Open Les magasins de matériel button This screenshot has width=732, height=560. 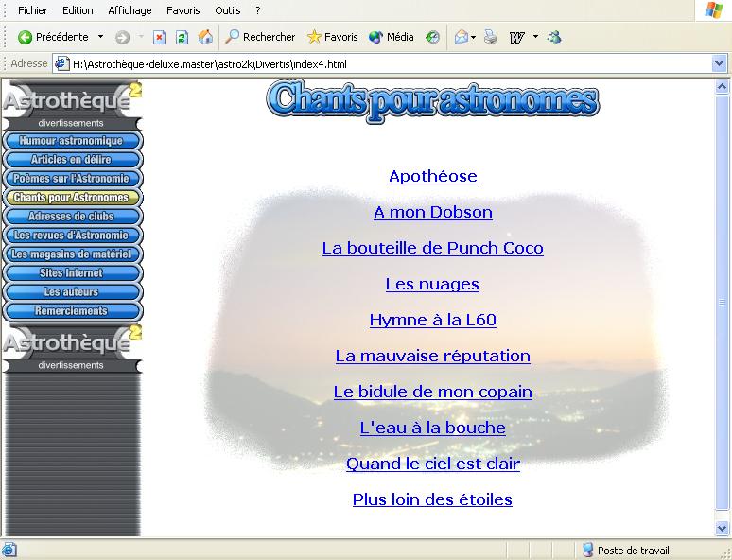tap(72, 254)
